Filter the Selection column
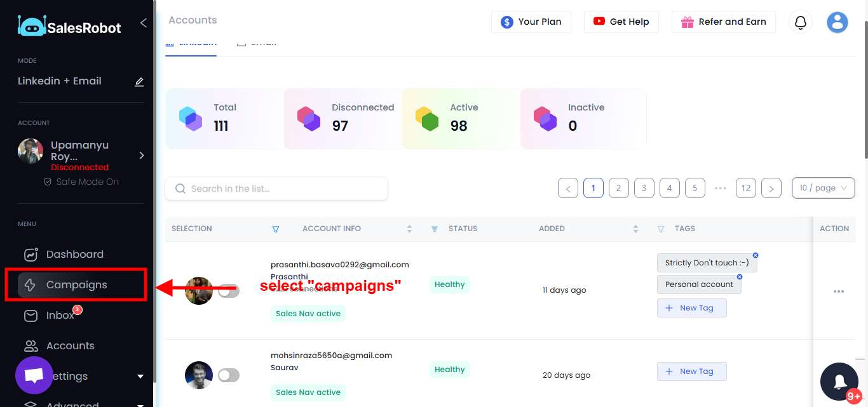 pyautogui.click(x=276, y=229)
